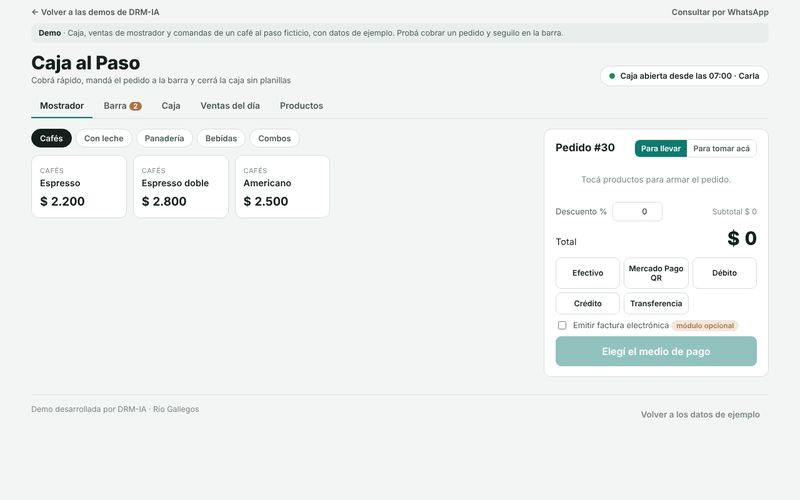Click Elegí el medio de pago button

point(656,351)
